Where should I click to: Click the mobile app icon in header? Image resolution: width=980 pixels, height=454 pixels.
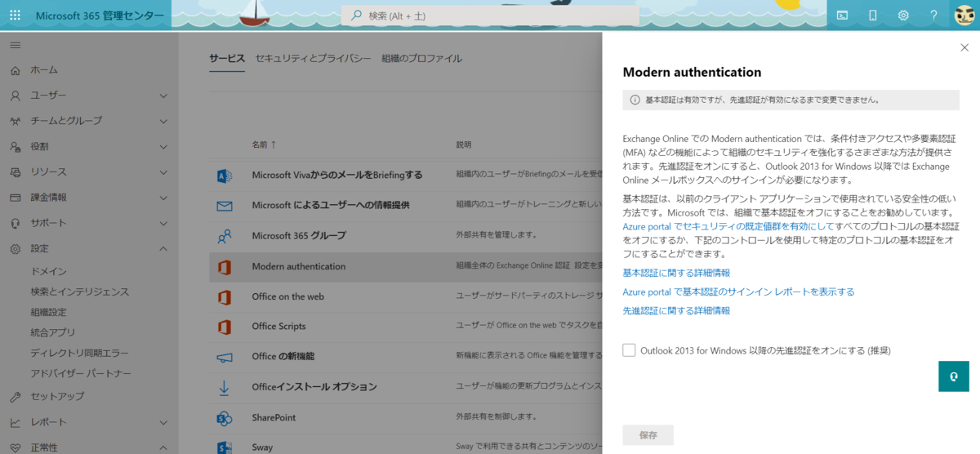(x=872, y=16)
